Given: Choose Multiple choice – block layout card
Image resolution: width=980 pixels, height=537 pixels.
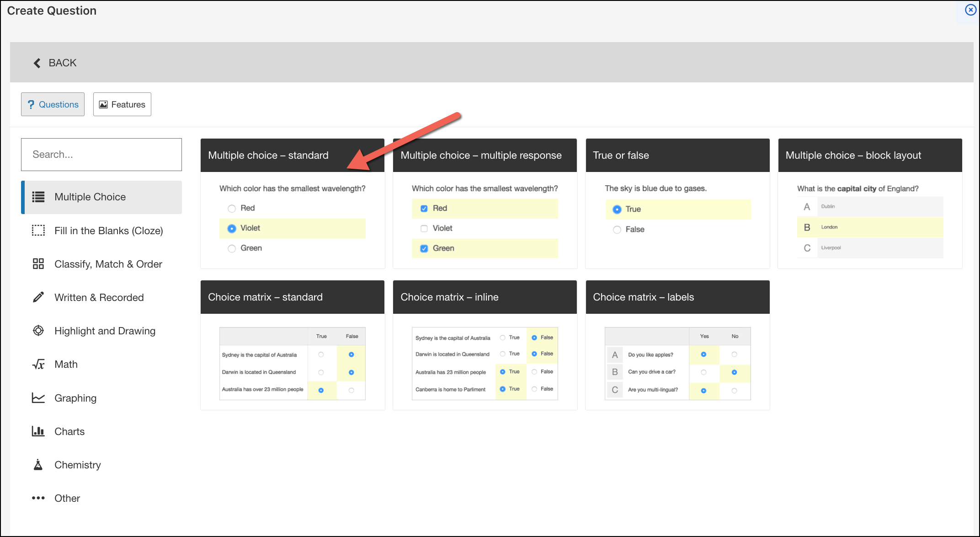Looking at the screenshot, I should coord(870,204).
